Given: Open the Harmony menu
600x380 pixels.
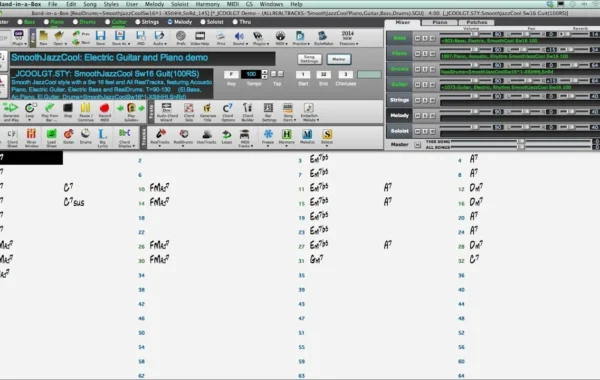Looking at the screenshot, I should [207, 4].
